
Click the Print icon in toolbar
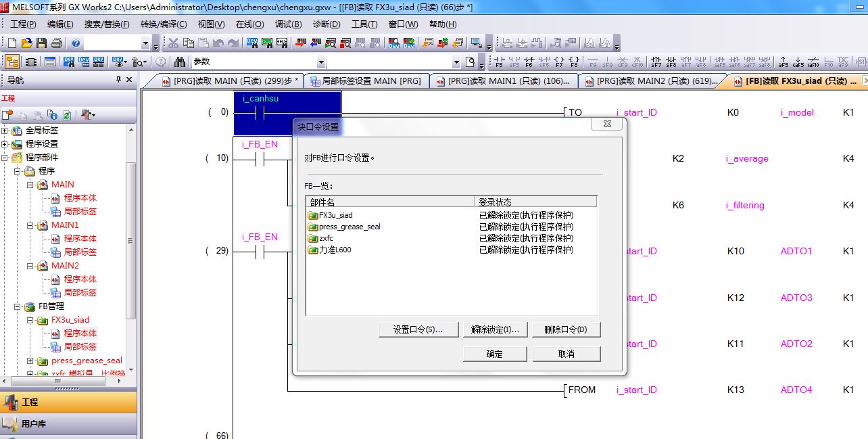(57, 43)
